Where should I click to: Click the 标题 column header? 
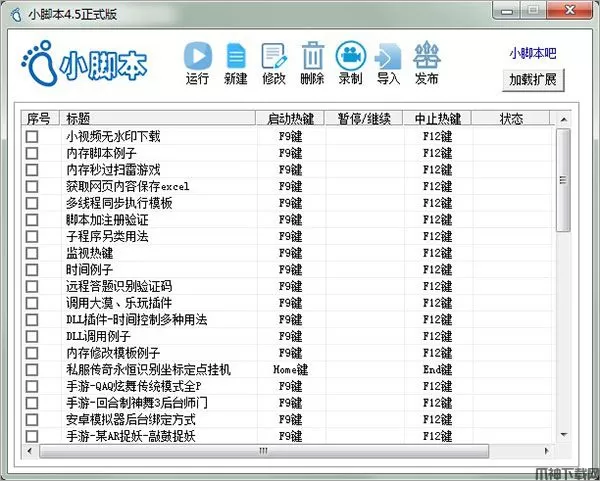click(x=157, y=118)
